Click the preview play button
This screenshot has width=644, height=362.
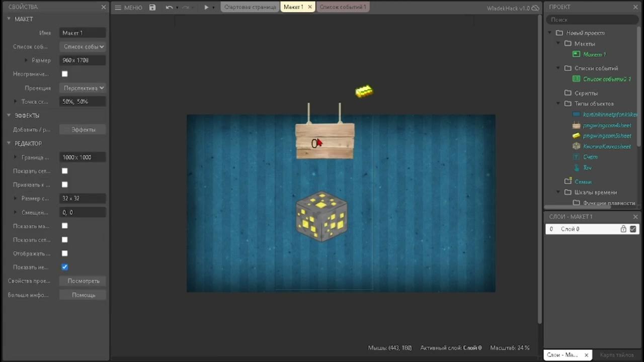(206, 8)
